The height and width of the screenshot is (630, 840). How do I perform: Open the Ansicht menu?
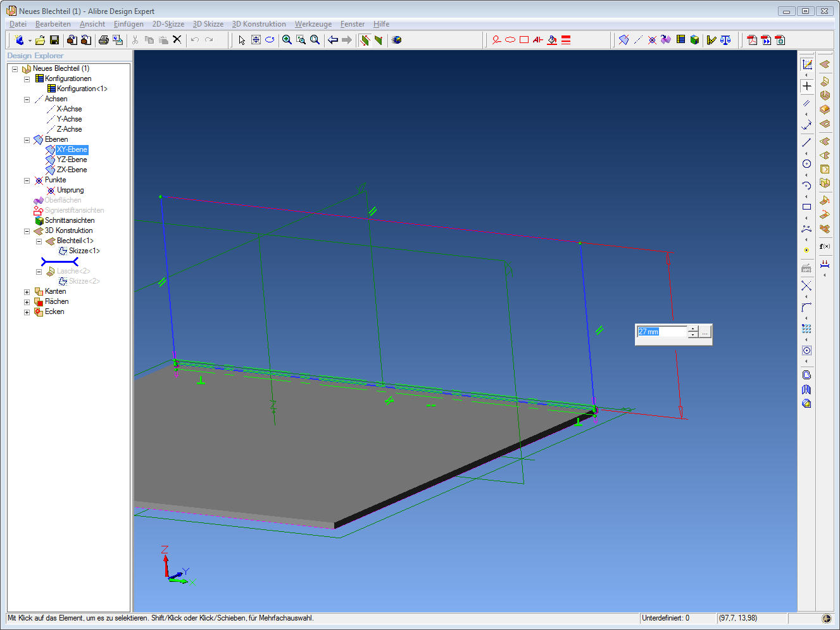pyautogui.click(x=92, y=24)
